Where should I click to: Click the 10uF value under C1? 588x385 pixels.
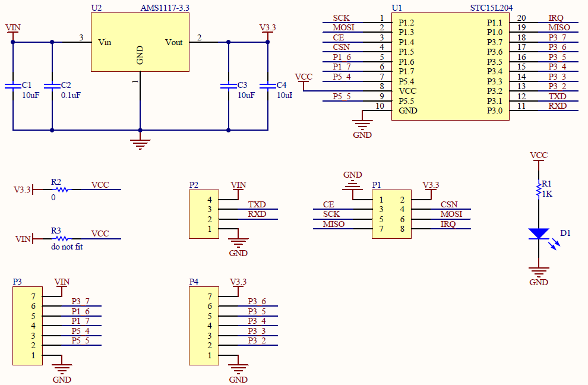(30, 95)
